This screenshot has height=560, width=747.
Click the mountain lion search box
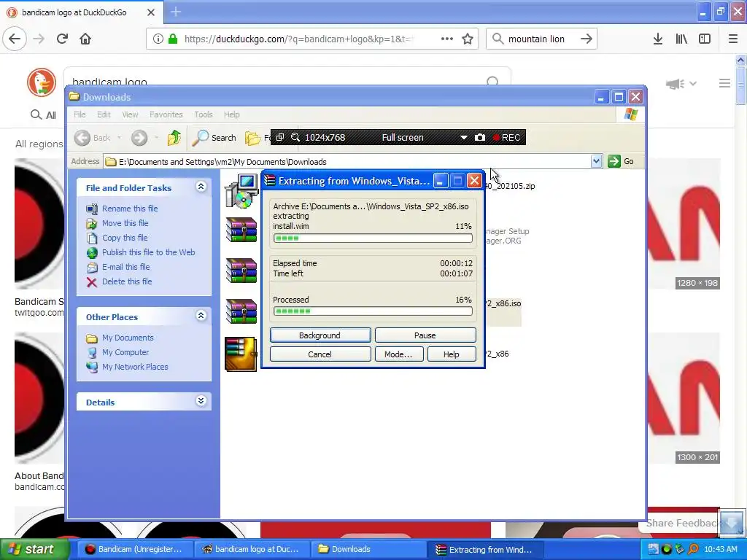541,39
